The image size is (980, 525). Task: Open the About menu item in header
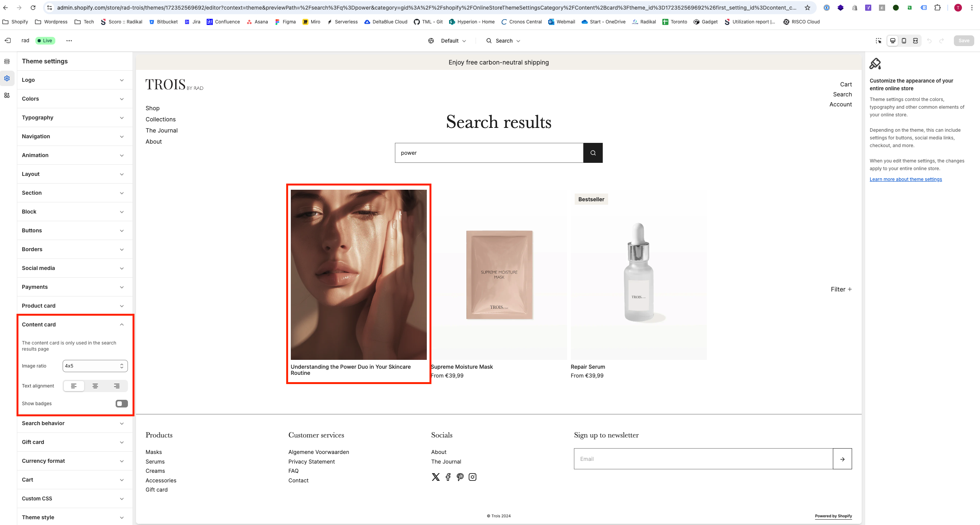coord(154,142)
